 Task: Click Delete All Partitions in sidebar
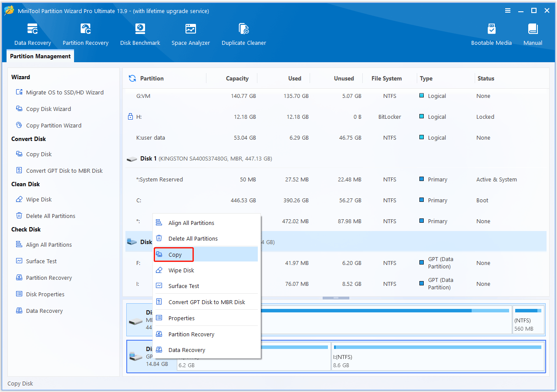[45, 216]
